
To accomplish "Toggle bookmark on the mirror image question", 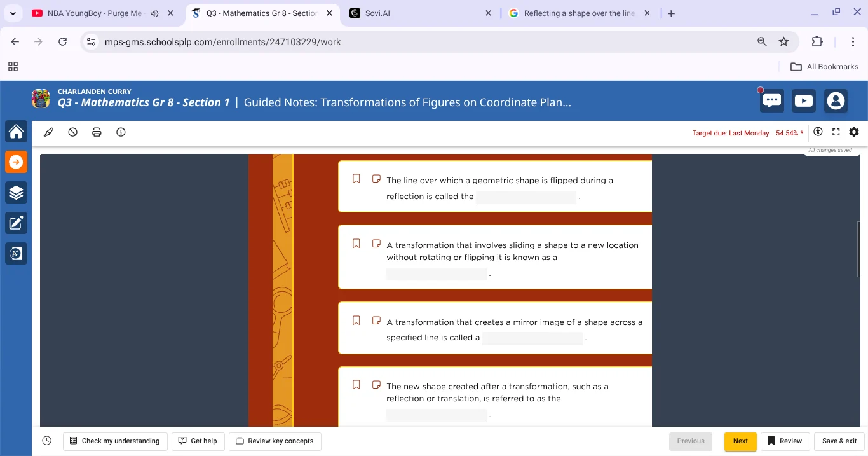I will (356, 321).
